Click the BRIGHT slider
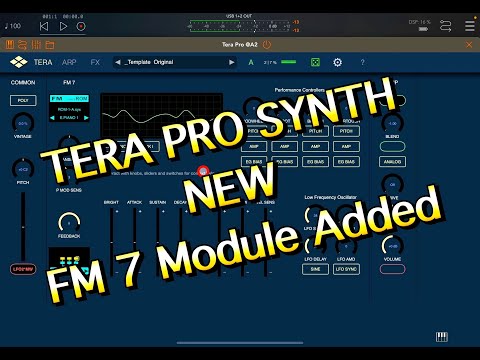Image resolution: width=480 pixels, height=360 pixels. pyautogui.click(x=111, y=242)
